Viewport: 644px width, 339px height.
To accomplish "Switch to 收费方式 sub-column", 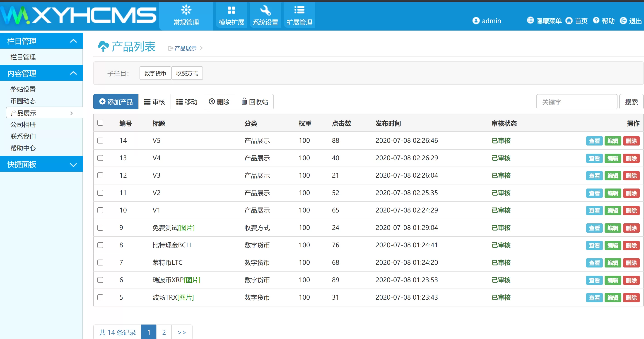I will click(x=187, y=73).
